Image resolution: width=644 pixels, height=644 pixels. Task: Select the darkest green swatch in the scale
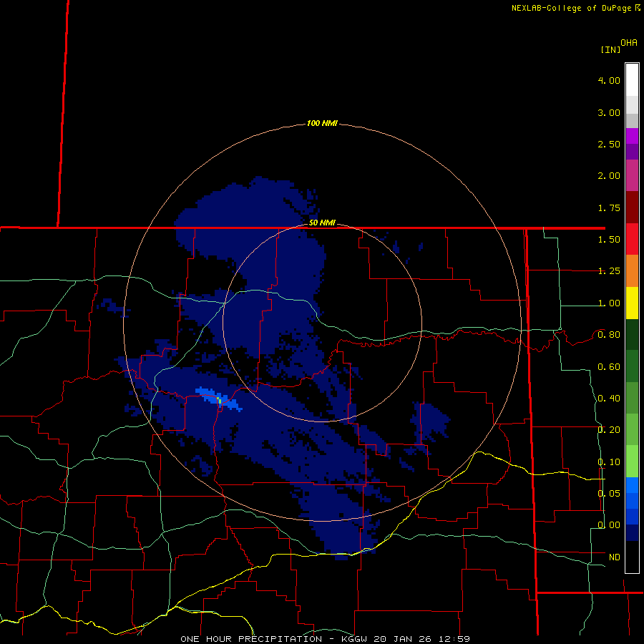pos(632,334)
